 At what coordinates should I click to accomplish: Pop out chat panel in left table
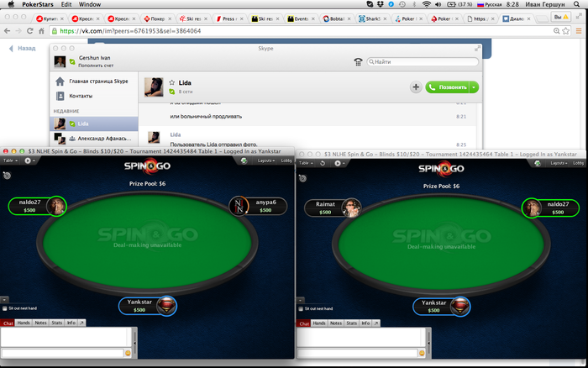(x=81, y=323)
